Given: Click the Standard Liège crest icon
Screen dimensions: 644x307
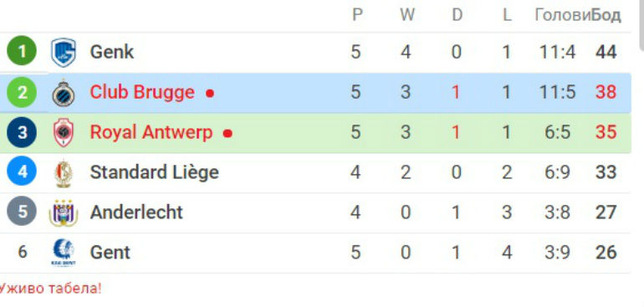Looking at the screenshot, I should coord(64,172).
